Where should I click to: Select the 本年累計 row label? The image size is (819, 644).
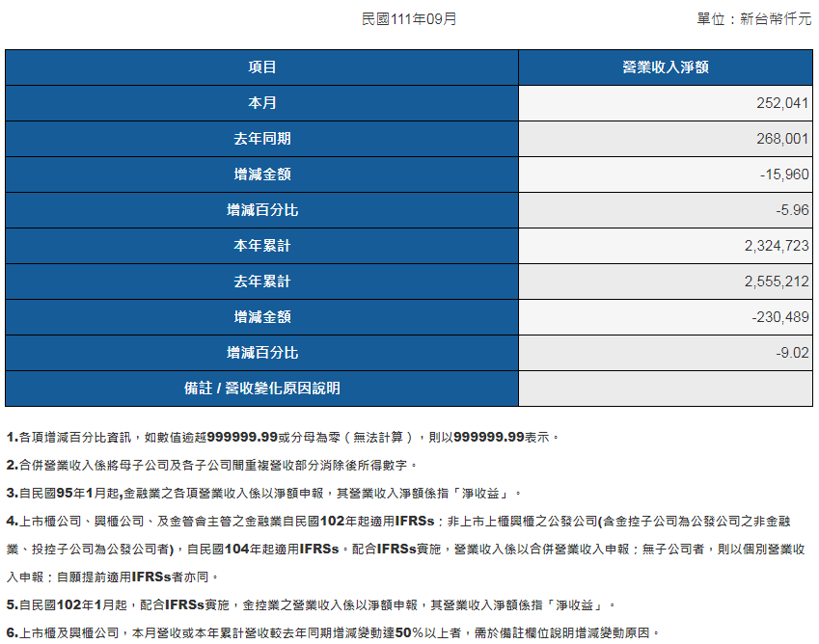pos(261,246)
